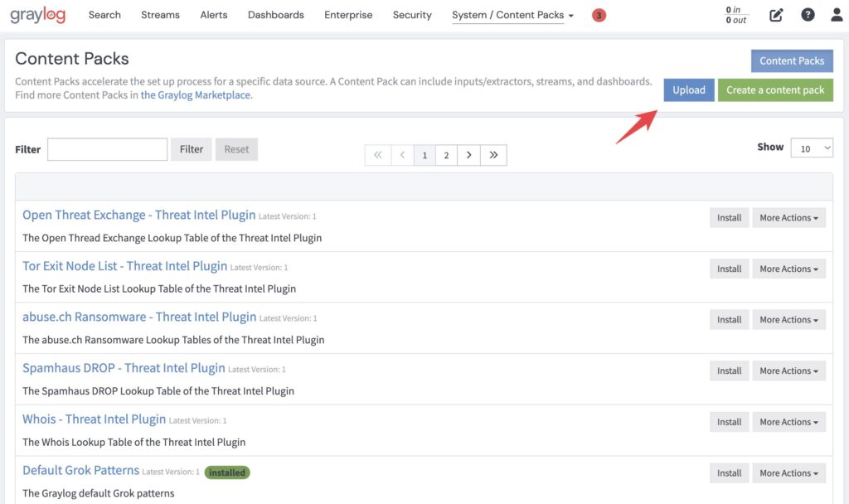This screenshot has width=849, height=504.
Task: Open Whois - Threat Intel Plugin
Action: click(94, 419)
